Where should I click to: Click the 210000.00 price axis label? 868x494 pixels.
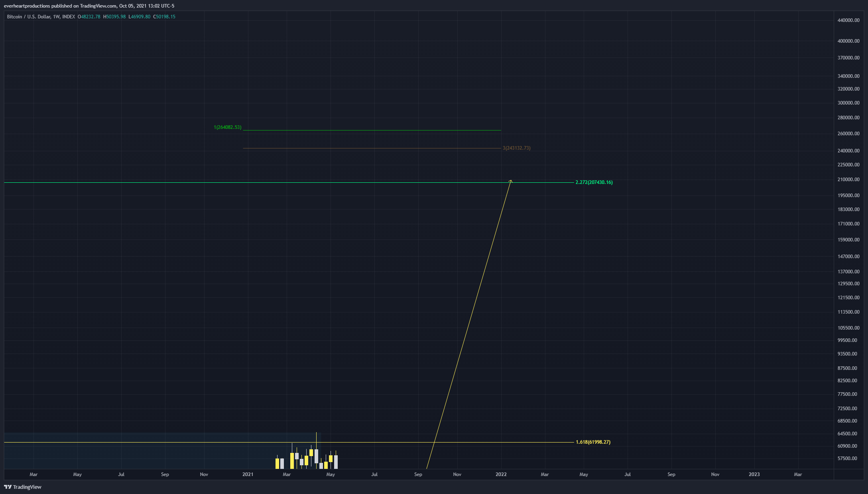point(848,180)
